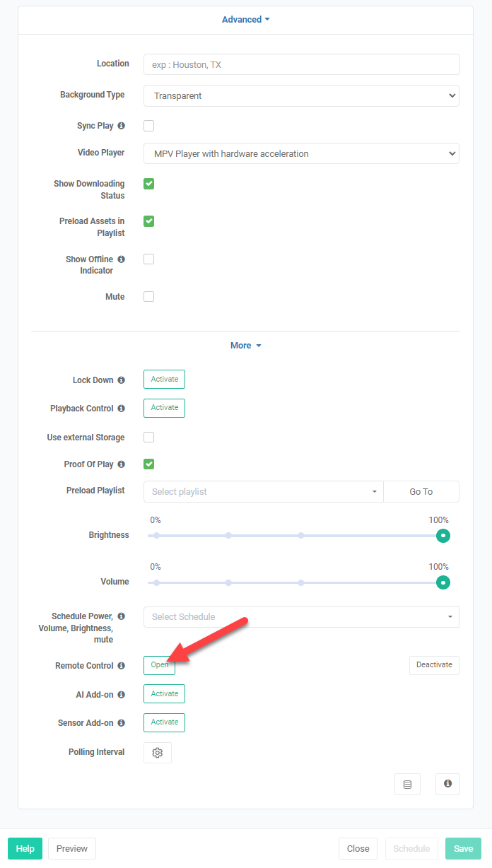Click the Polling Interval gear icon
The image size is (492, 868).
pyautogui.click(x=158, y=753)
